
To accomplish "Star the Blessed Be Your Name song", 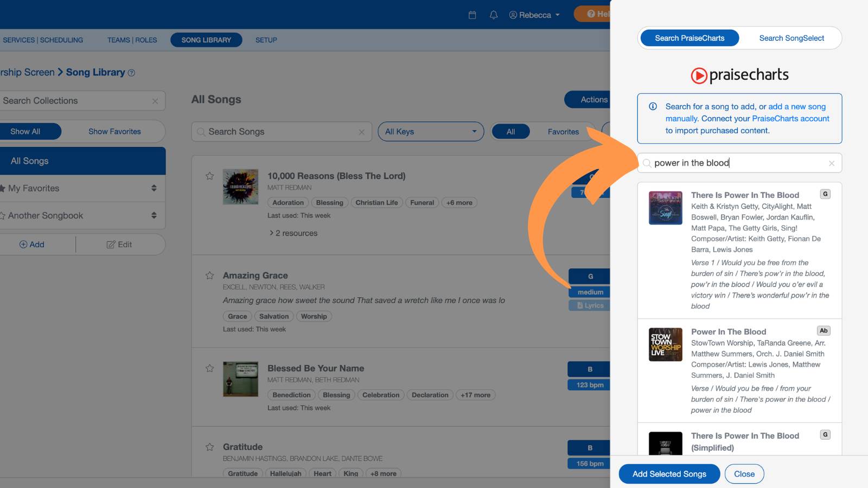I will click(x=210, y=368).
